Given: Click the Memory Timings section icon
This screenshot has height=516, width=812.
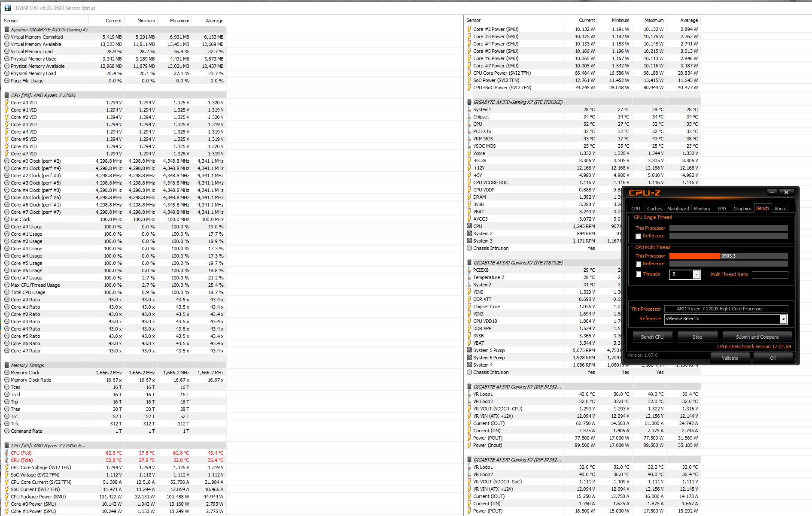Looking at the screenshot, I should coord(7,365).
